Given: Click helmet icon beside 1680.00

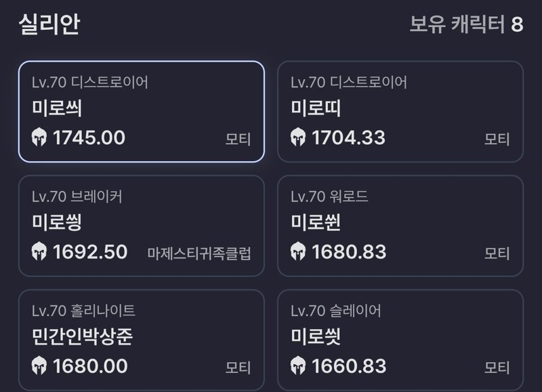Looking at the screenshot, I should tap(39, 366).
